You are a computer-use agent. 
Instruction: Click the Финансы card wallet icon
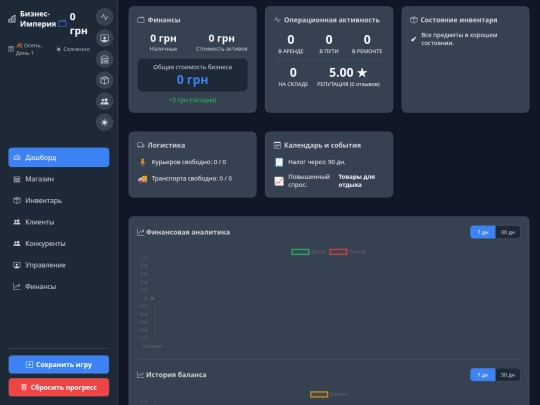141,20
